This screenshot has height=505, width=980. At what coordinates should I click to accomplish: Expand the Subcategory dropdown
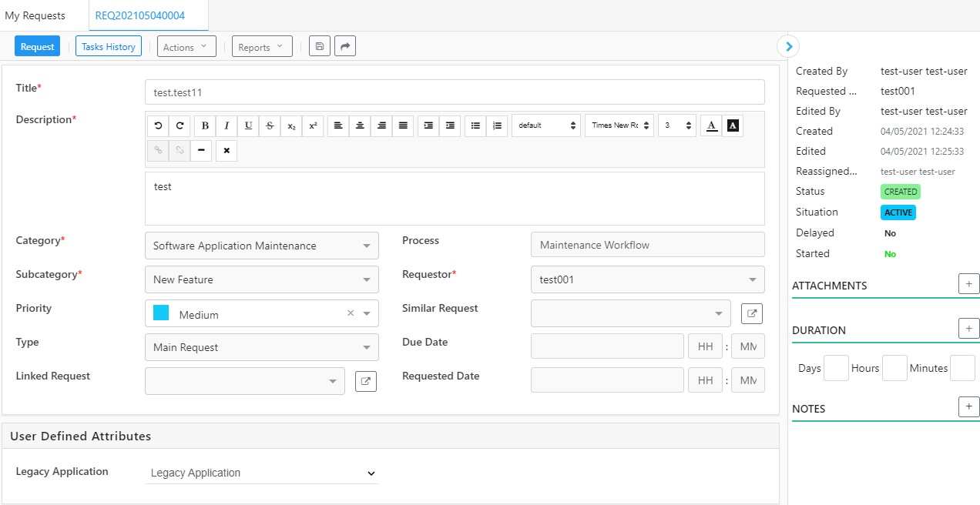click(x=261, y=279)
